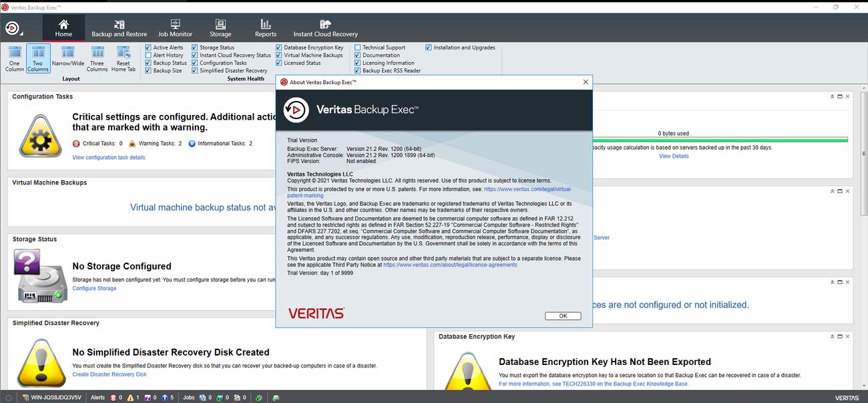Toggle the Virtual Machine Backups checkbox
The height and width of the screenshot is (403, 868).
(279, 55)
